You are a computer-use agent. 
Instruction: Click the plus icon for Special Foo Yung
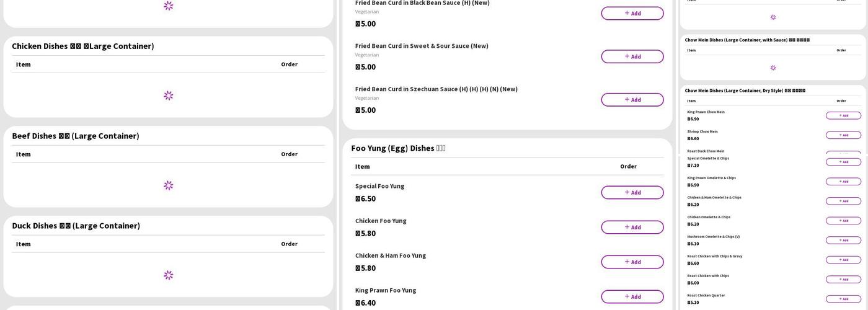point(627,192)
